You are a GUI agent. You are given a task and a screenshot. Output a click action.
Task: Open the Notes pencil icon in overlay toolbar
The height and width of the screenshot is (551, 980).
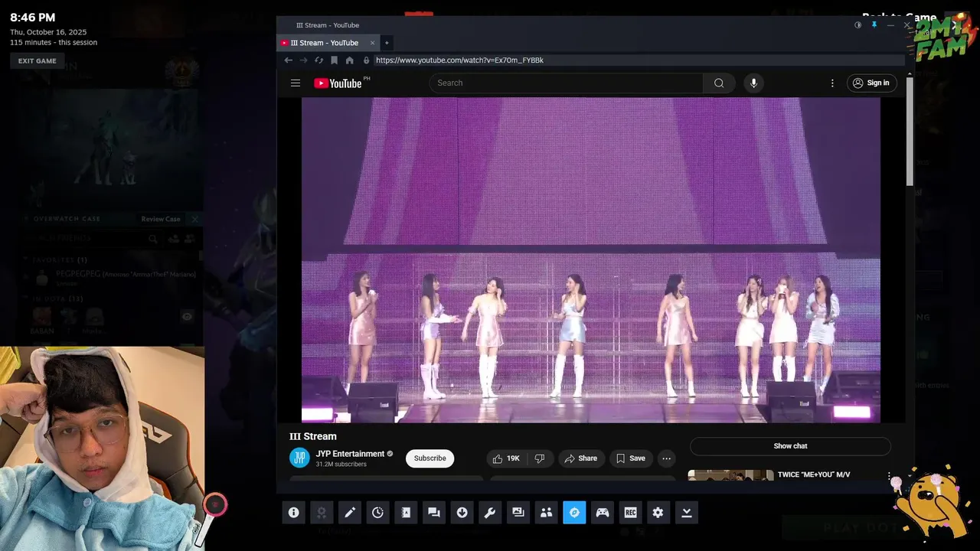click(350, 513)
